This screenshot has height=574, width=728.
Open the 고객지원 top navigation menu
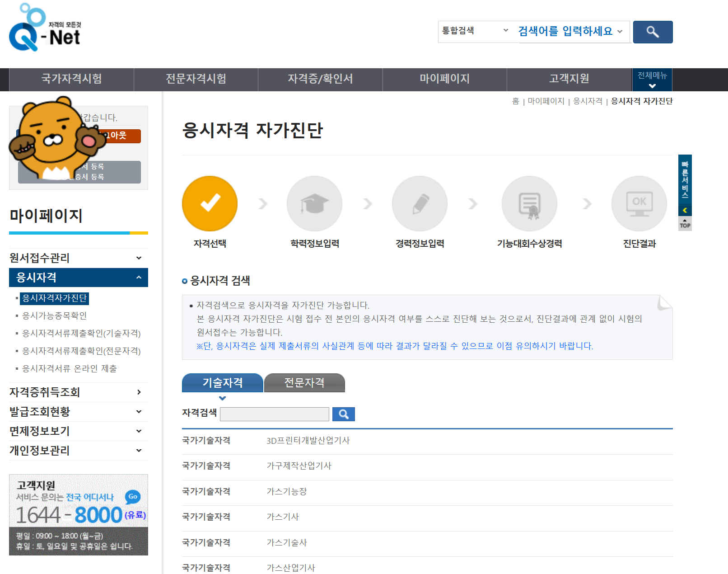click(569, 79)
